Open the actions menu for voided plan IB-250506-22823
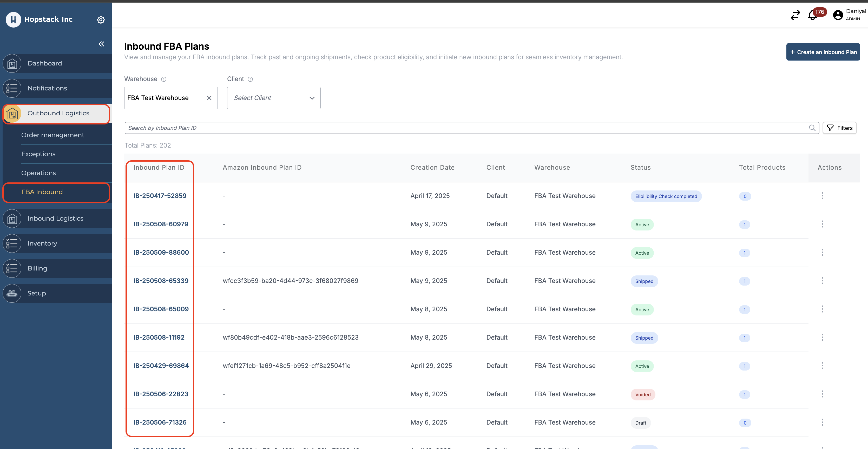868x449 pixels. [x=822, y=394]
